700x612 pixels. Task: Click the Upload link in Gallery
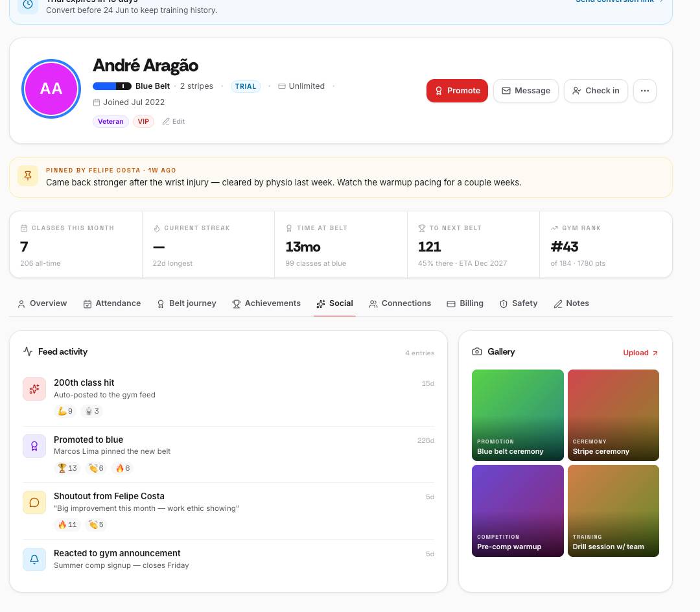coord(640,353)
